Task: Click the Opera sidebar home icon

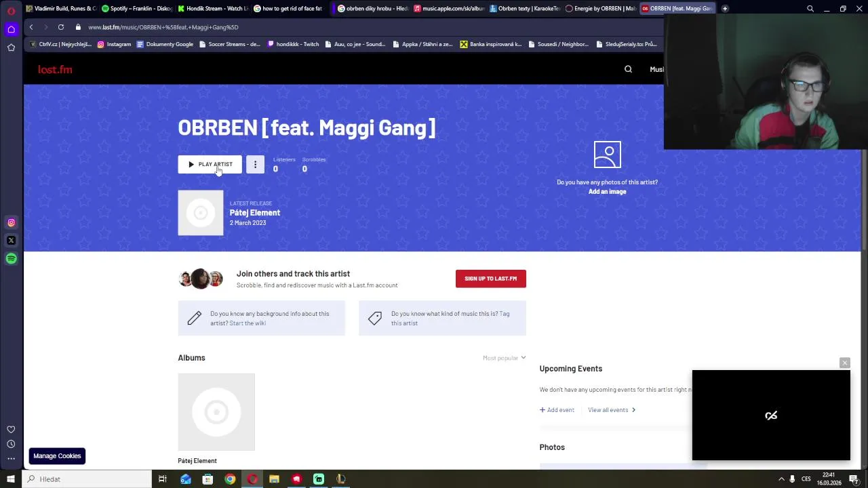Action: tap(11, 29)
